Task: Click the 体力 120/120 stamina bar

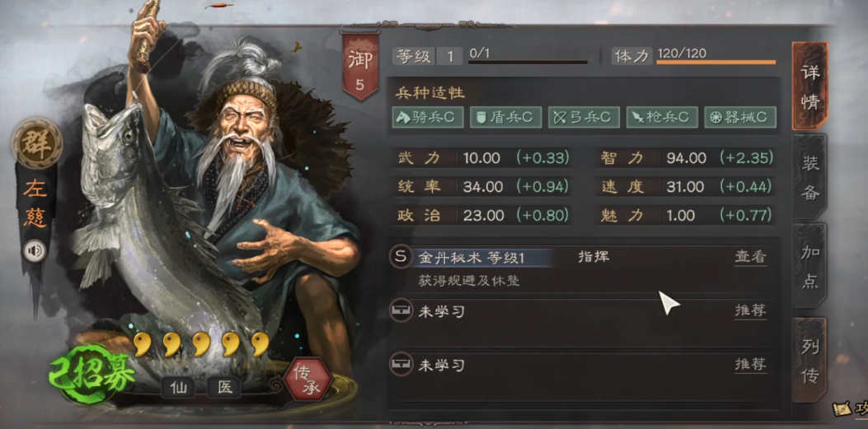Action: pyautogui.click(x=716, y=62)
